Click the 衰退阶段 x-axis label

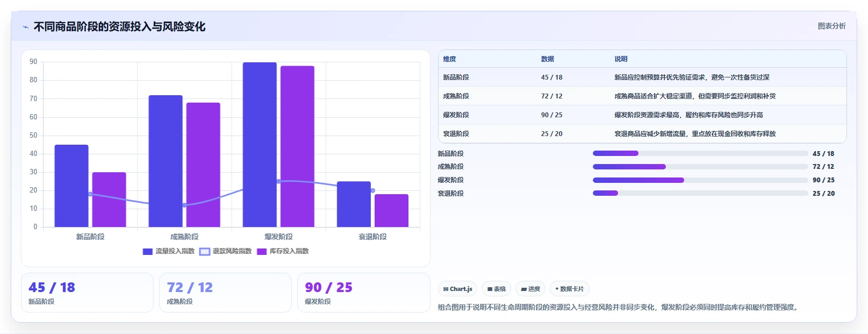tap(372, 237)
